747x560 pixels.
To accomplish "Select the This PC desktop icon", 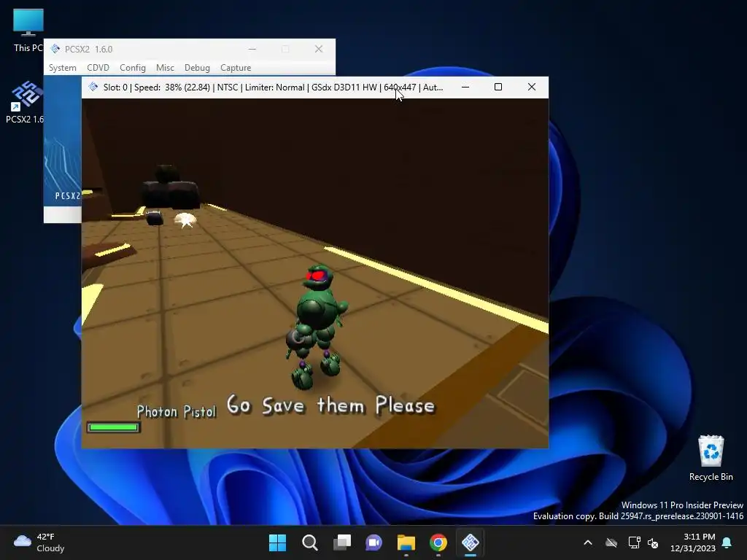I will (28, 31).
